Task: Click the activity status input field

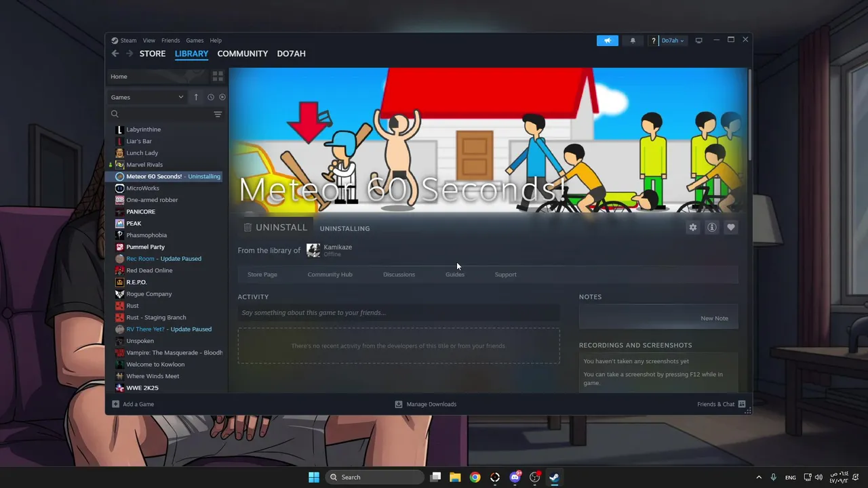Action: (x=399, y=312)
